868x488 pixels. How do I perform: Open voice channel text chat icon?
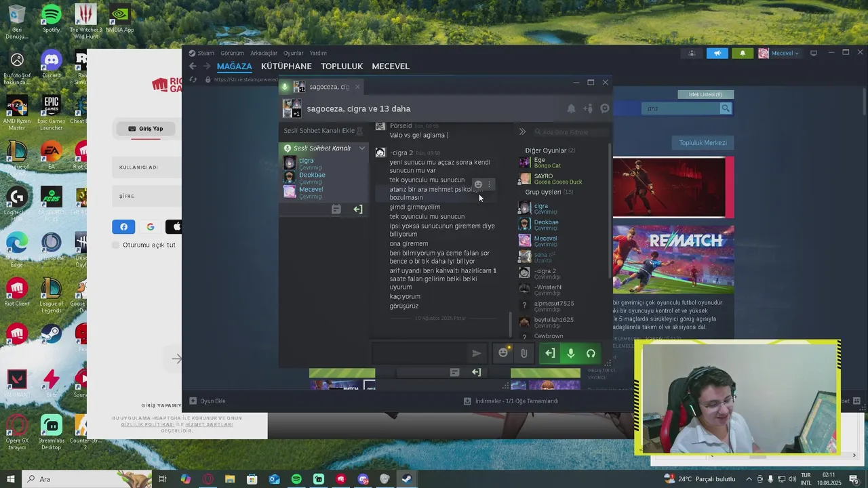tap(336, 209)
